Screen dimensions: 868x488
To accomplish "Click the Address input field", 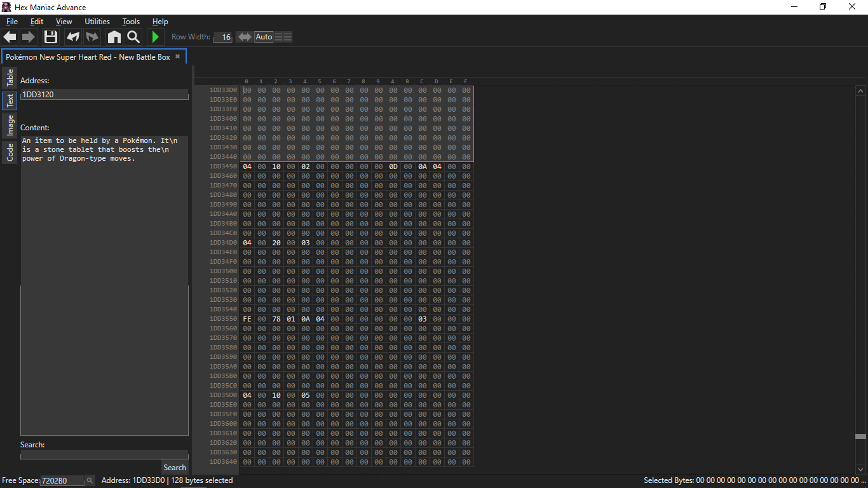I will [x=104, y=94].
